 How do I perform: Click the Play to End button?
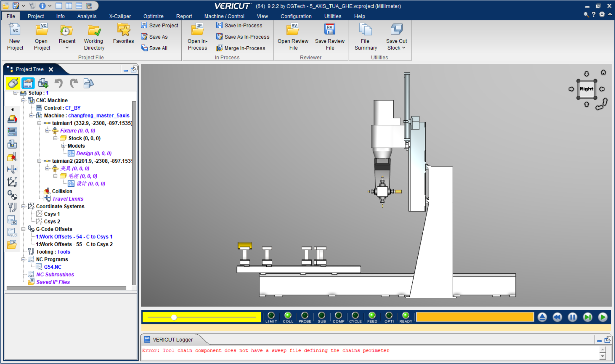[x=602, y=317]
